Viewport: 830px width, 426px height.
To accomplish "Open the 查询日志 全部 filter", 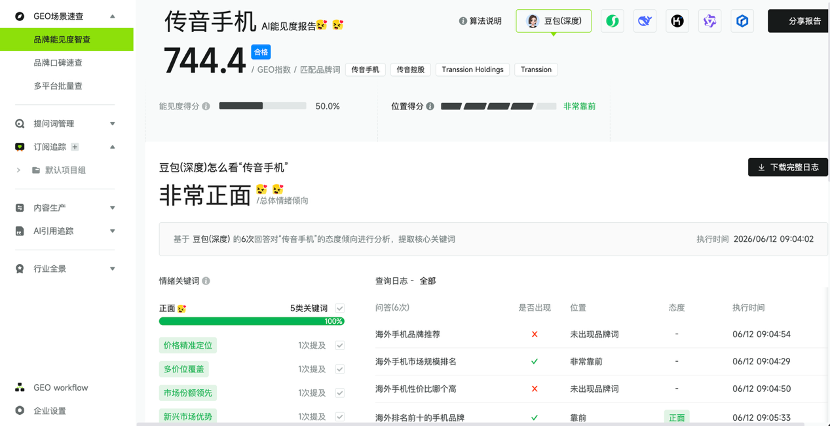I will (428, 281).
